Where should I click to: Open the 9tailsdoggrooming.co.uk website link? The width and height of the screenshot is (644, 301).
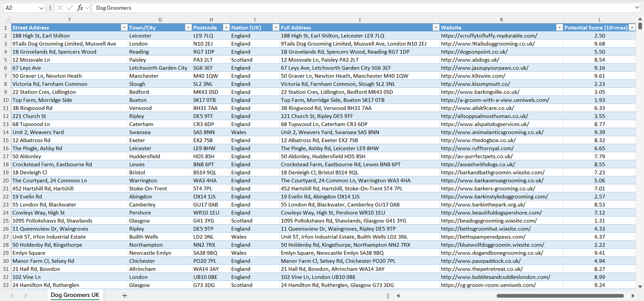click(488, 44)
